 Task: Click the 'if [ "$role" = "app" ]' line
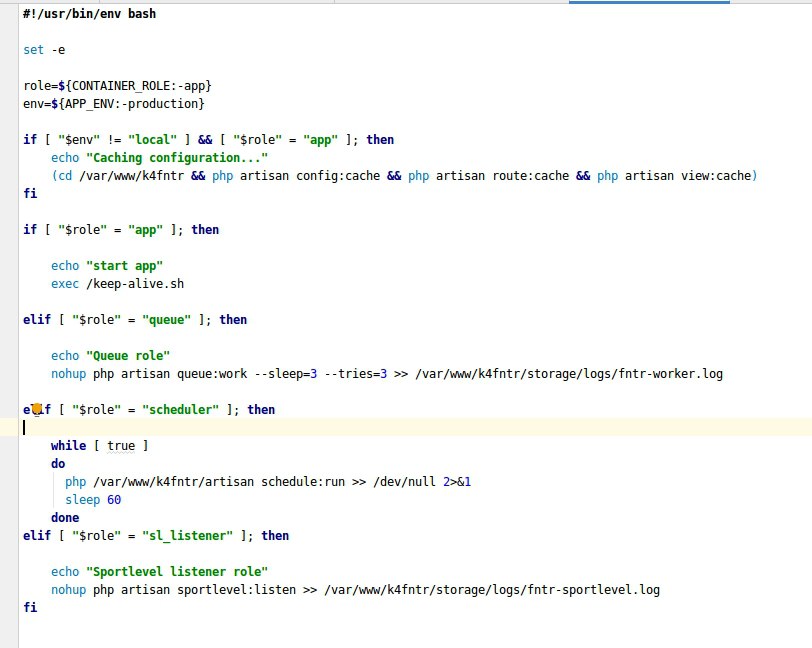tap(121, 229)
